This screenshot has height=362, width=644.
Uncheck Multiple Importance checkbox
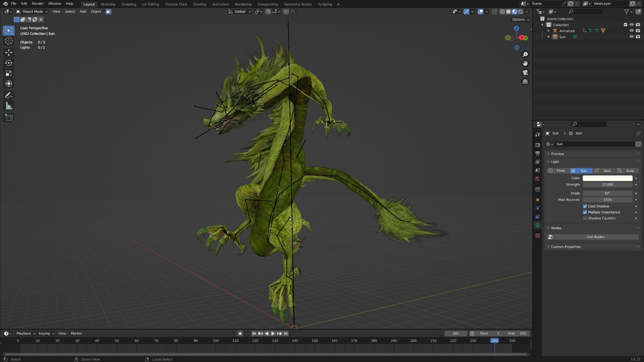[x=585, y=212]
